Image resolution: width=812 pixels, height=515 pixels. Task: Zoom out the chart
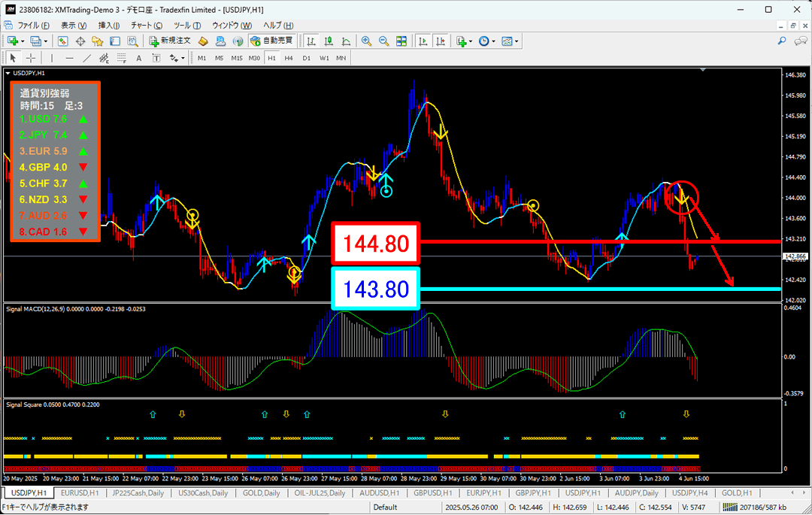[x=383, y=41]
